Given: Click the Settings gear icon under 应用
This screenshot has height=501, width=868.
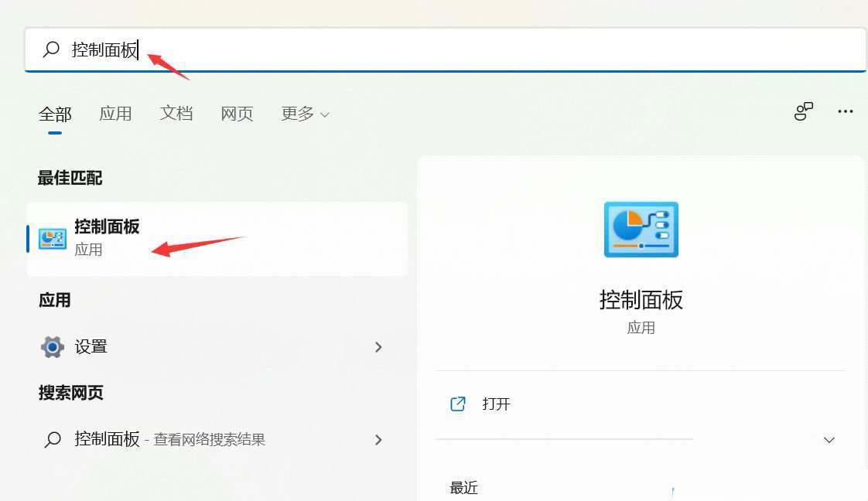Looking at the screenshot, I should (x=53, y=347).
